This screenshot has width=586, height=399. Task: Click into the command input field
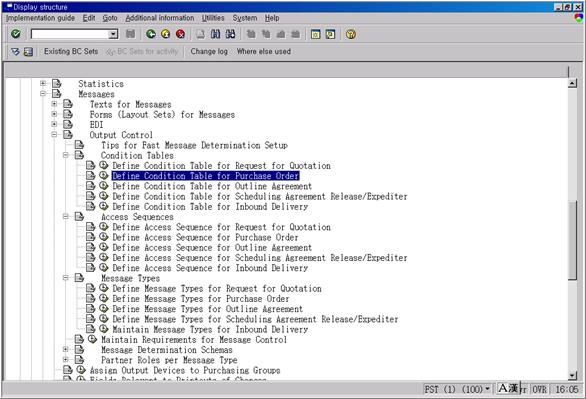(70, 34)
